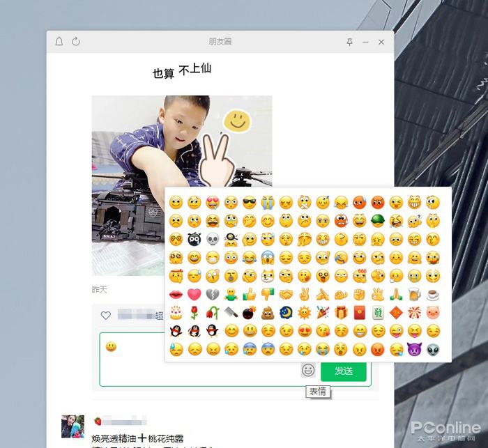488x448 pixels.
Task: Pick the purple devil emoji
Action: click(x=415, y=349)
